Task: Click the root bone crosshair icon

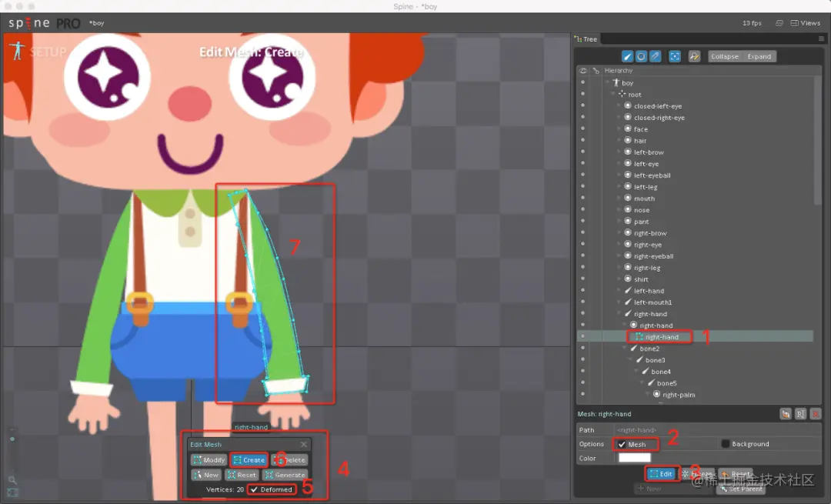Action: [622, 94]
